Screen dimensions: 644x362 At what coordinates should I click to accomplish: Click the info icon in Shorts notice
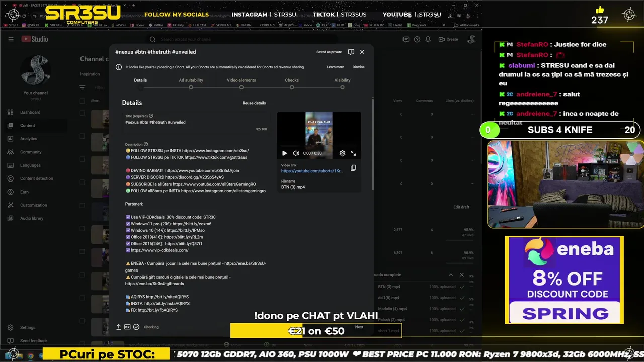pos(119,67)
